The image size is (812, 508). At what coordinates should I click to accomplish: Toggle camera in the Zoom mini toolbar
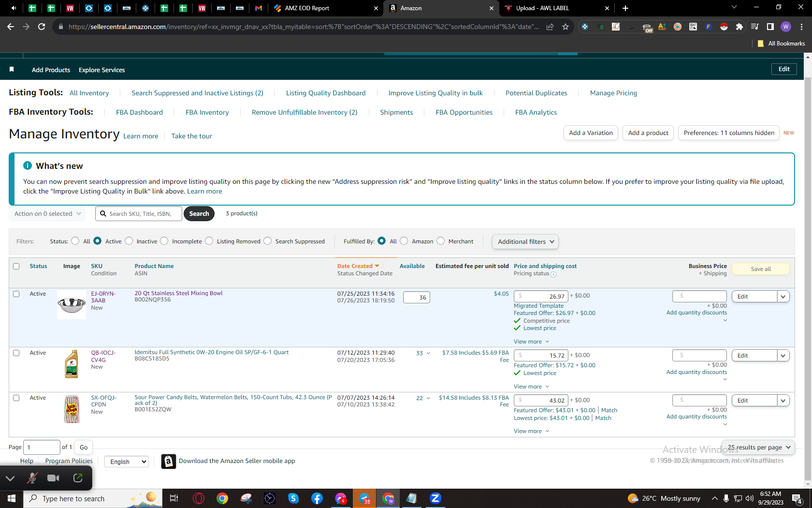53,478
